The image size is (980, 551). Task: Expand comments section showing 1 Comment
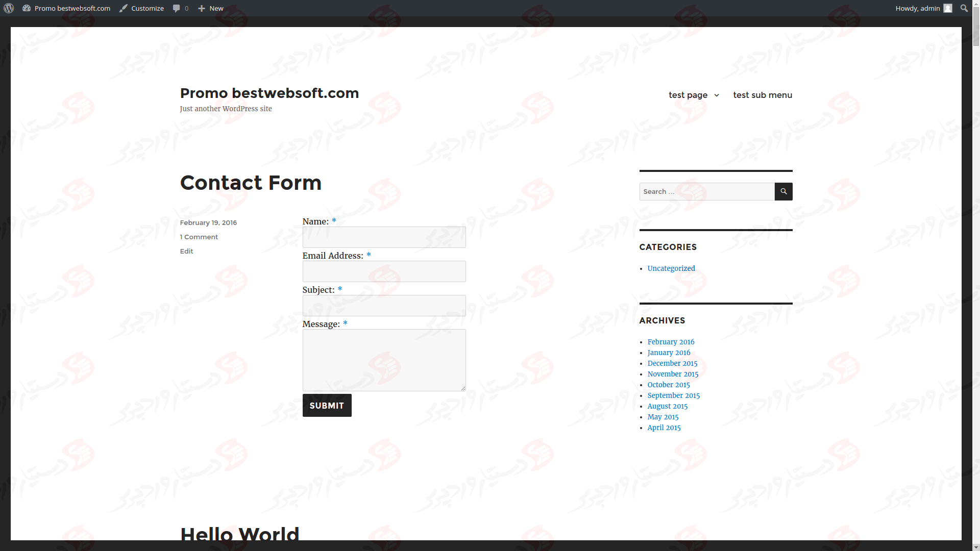199,236
